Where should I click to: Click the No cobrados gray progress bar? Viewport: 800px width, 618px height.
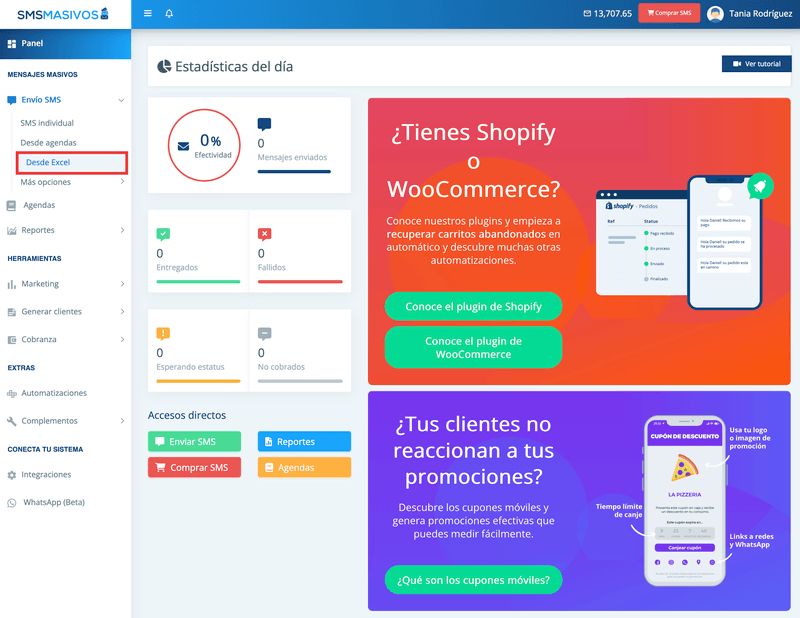click(300, 381)
